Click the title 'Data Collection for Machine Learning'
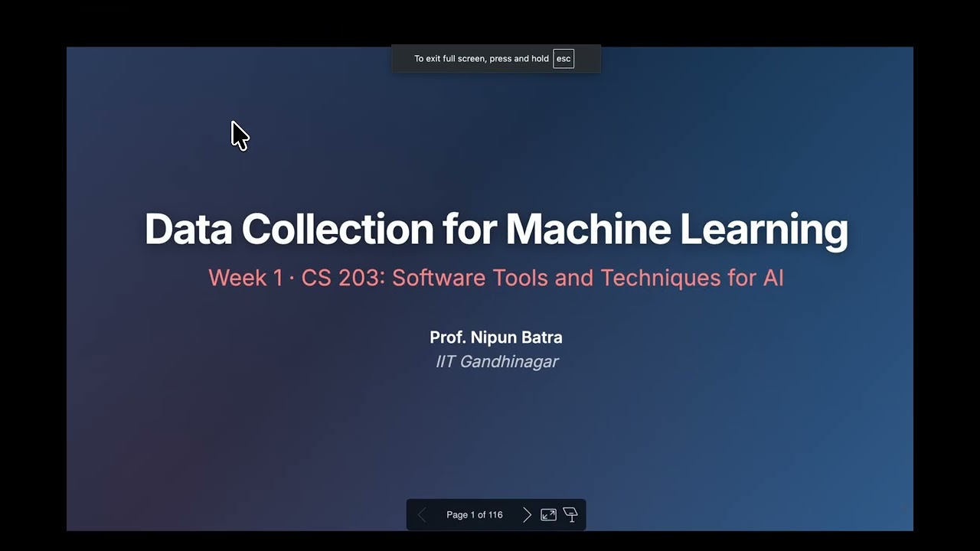Viewport: 980px width, 551px height. point(496,229)
